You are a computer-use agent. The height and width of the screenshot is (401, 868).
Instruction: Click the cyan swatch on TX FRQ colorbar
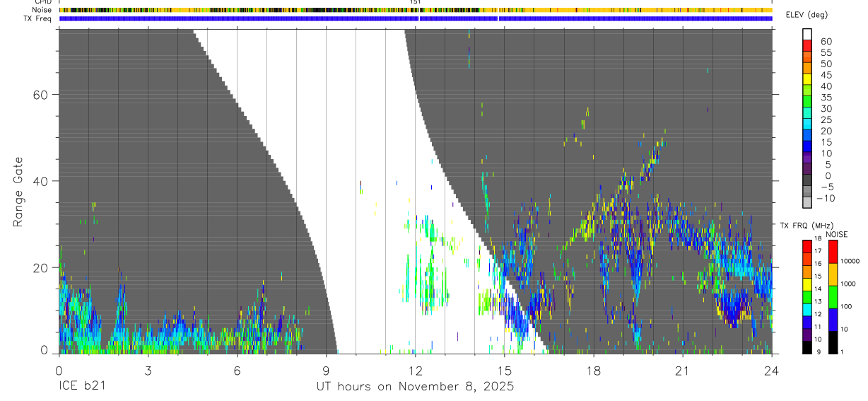807,309
